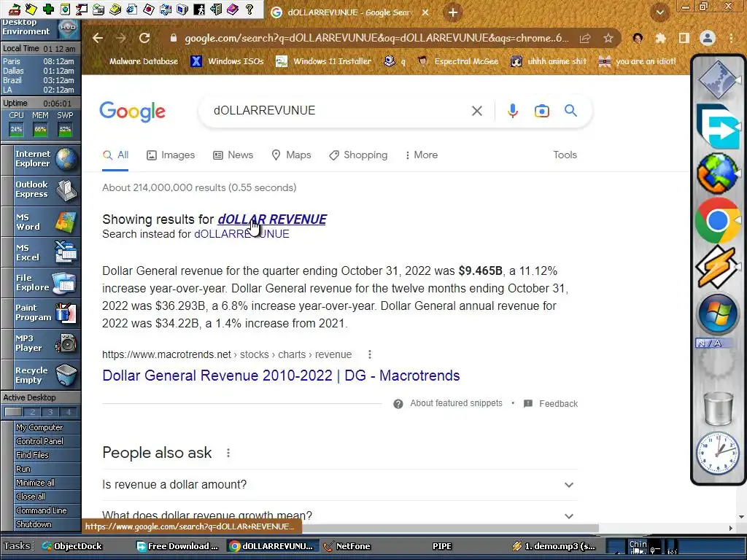Search instead for dOLLARREVUNUE link

pyautogui.click(x=241, y=234)
